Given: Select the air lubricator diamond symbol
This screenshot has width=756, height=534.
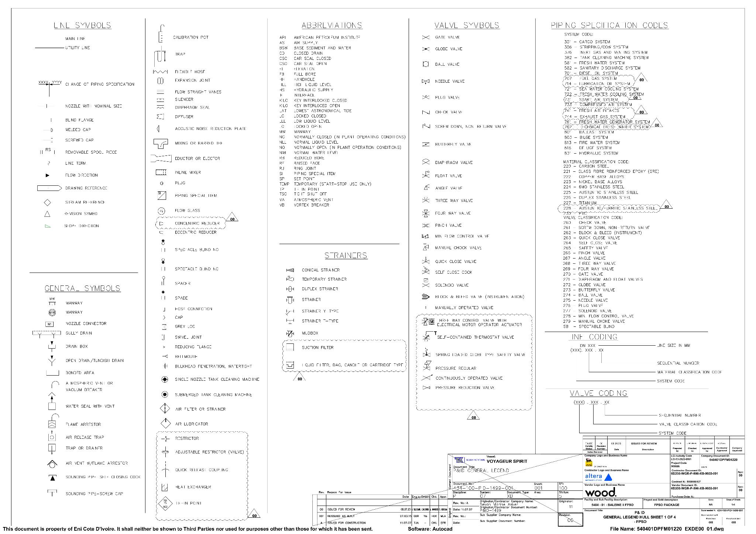Looking at the screenshot, I should [x=165, y=423].
